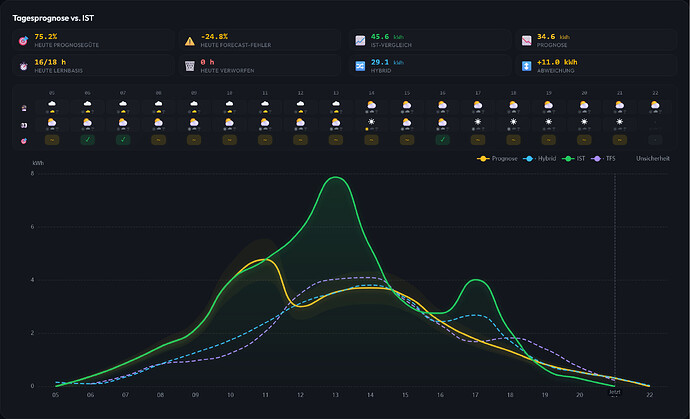This screenshot has width=690, height=419.
Task: Toggle the TFS series in legend
Action: point(603,158)
